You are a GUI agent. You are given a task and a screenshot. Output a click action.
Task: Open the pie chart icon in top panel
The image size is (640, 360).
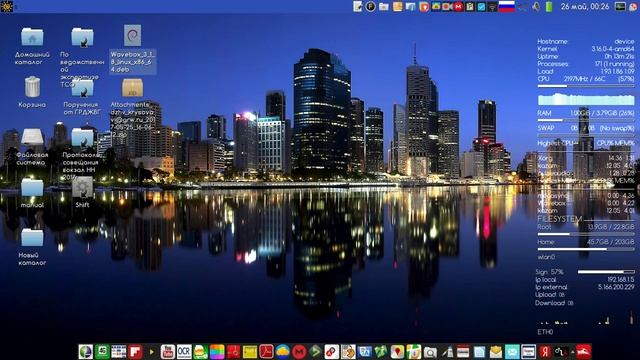(x=634, y=7)
